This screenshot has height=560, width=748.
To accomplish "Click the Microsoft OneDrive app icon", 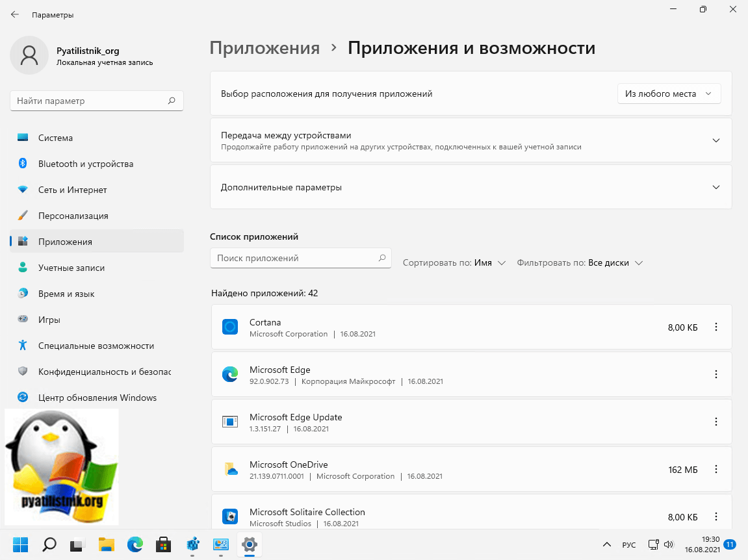I will pyautogui.click(x=231, y=469).
